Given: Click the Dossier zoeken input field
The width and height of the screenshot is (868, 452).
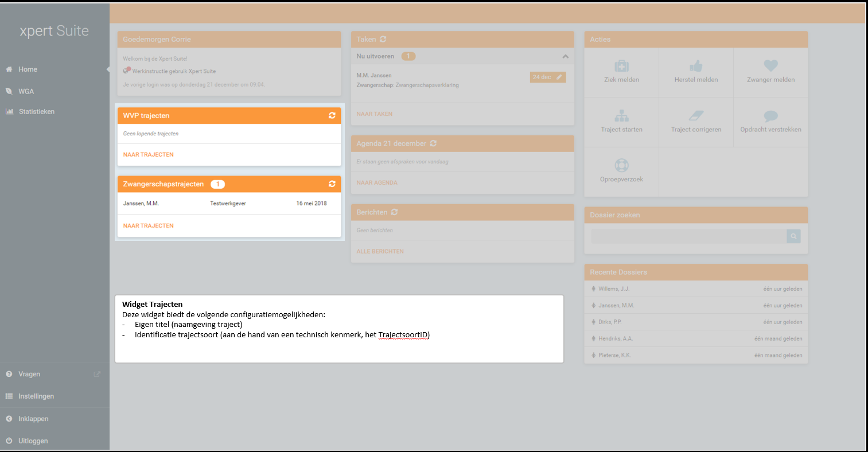Looking at the screenshot, I should (688, 236).
